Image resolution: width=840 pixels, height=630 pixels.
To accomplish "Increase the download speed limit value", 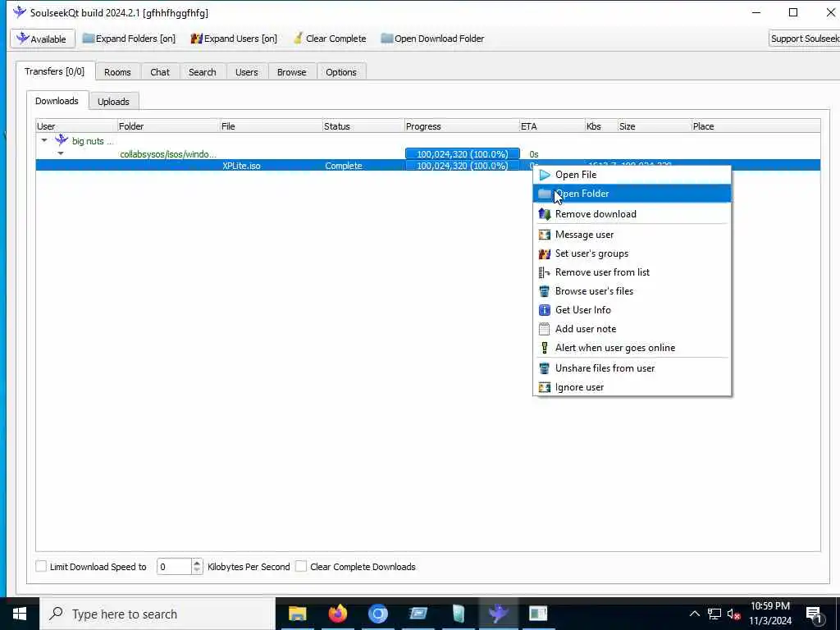I will (197, 563).
